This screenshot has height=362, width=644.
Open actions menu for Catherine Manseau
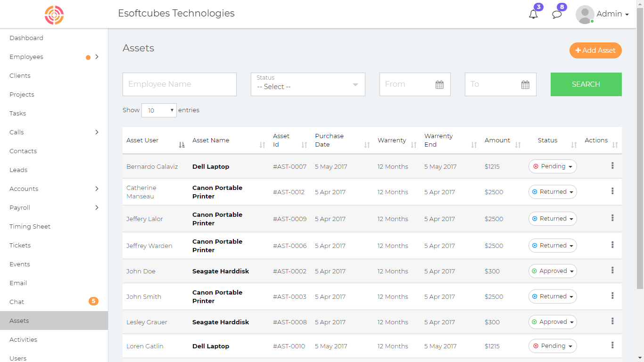click(612, 191)
